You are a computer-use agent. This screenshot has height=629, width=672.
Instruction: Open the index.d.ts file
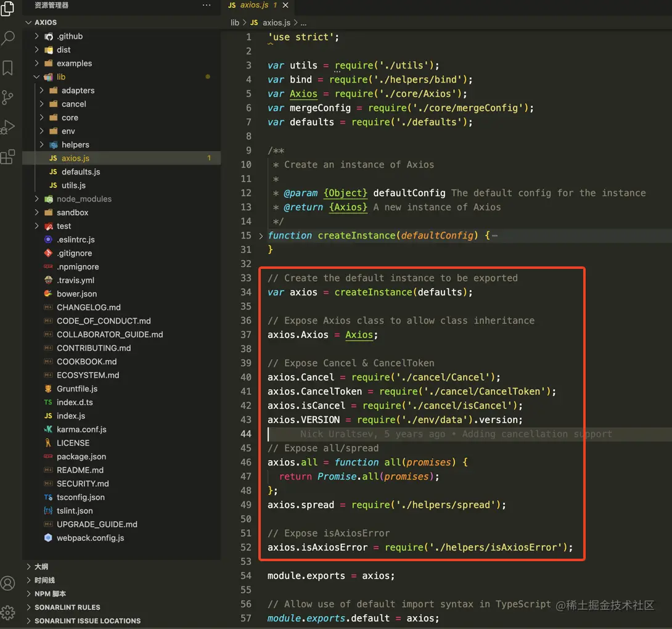(x=121, y=403)
